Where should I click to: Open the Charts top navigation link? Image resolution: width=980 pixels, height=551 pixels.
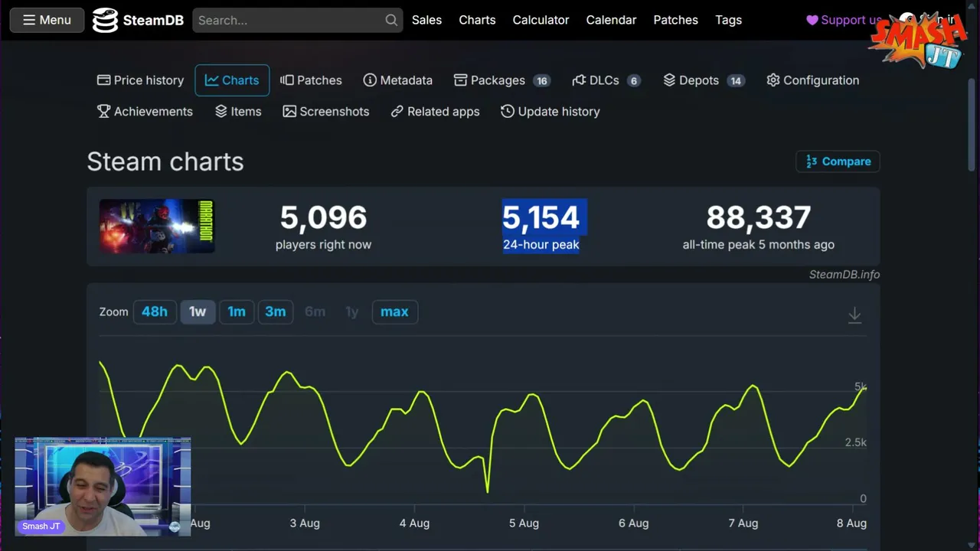point(477,20)
